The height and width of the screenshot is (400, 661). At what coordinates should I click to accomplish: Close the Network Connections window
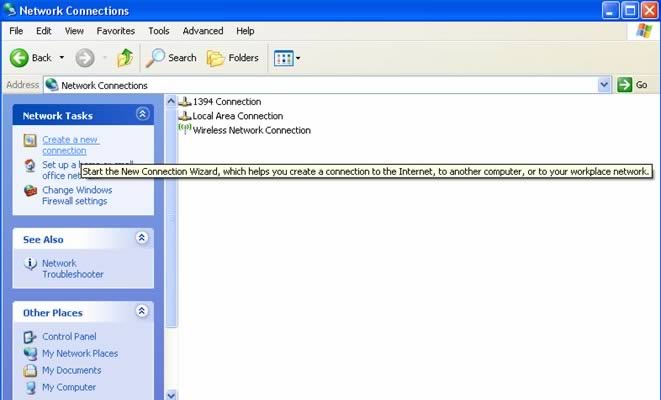coord(650,11)
